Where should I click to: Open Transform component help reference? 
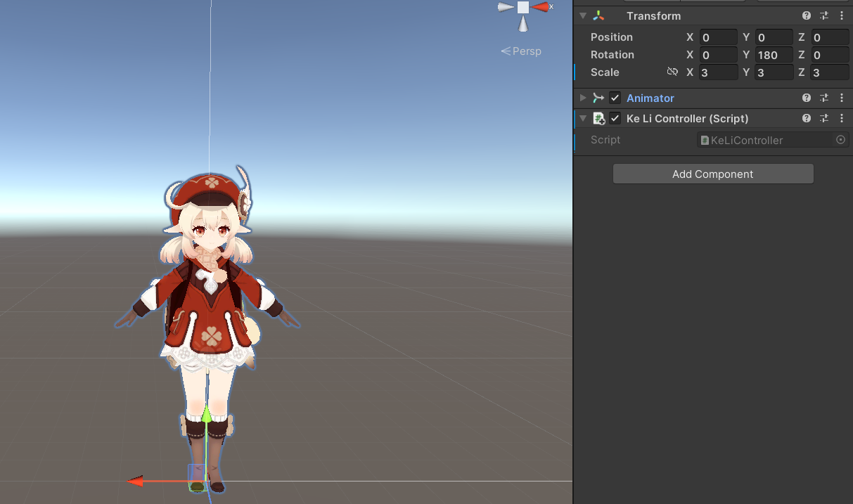click(807, 15)
